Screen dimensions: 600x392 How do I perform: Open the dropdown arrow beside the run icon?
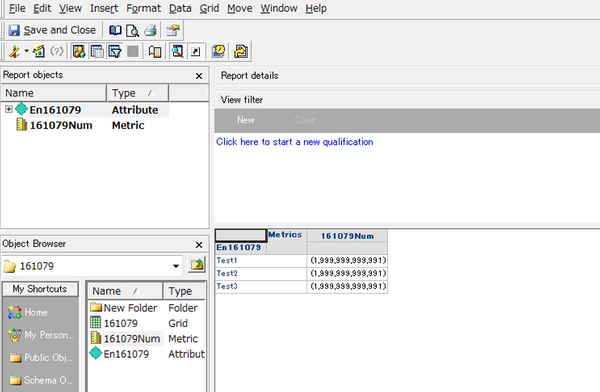click(26, 51)
